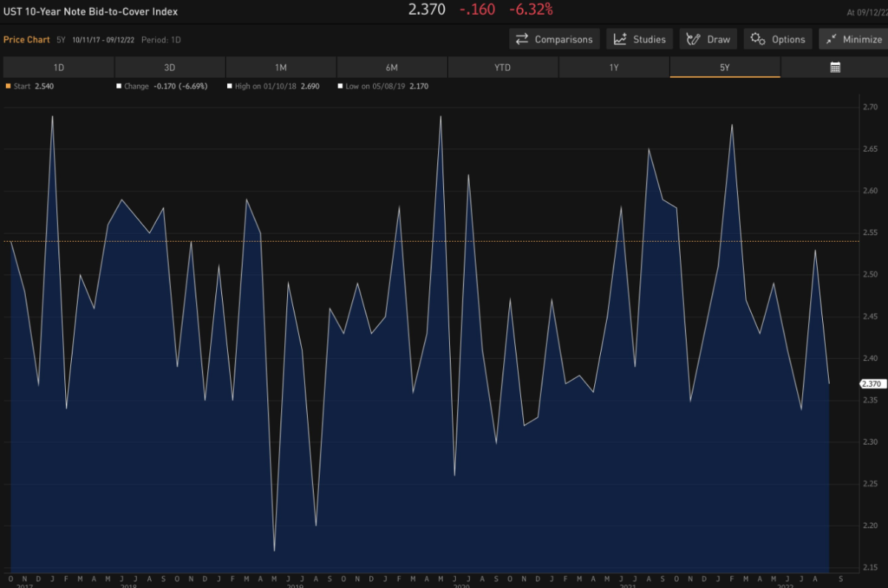Viewport: 888px width, 588px height.
Task: Click the High on 01/10/18 legend entry
Action: pyautogui.click(x=273, y=86)
